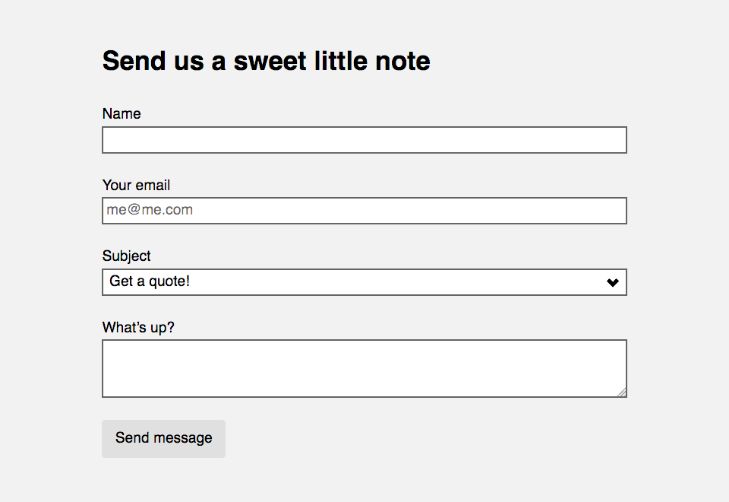Click the empty middle of Subject select box
Image resolution: width=729 pixels, height=502 pixels.
(400, 282)
